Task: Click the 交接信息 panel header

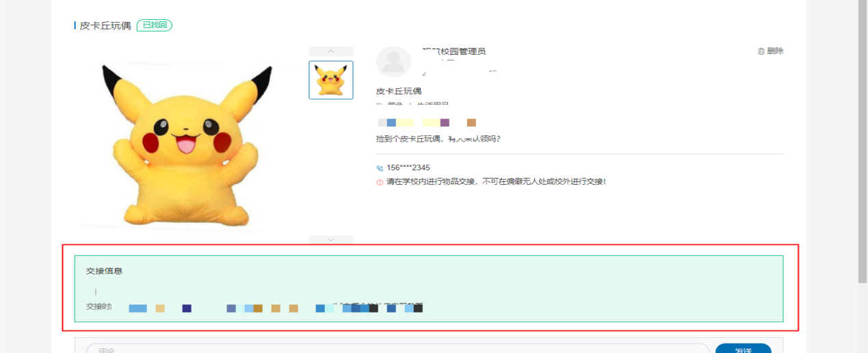Action: (x=104, y=271)
